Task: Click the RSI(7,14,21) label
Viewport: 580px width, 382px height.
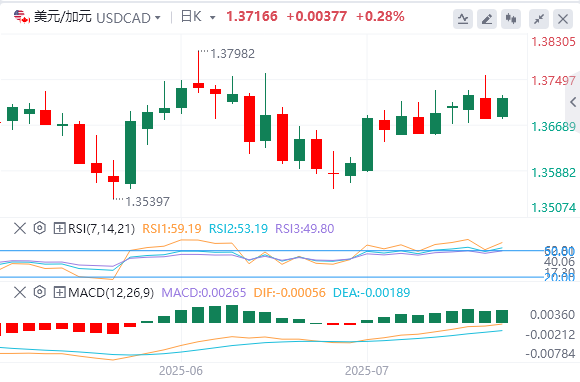Action: (101, 229)
